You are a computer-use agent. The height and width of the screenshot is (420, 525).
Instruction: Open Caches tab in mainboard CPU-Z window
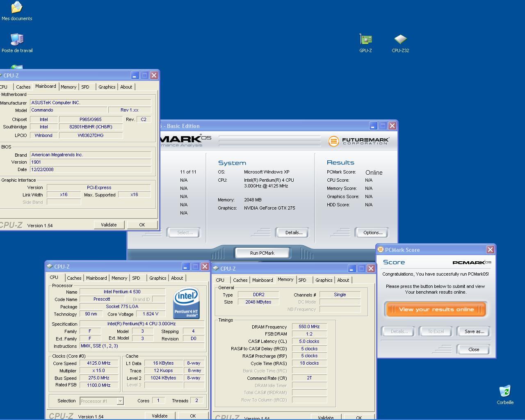coord(23,87)
